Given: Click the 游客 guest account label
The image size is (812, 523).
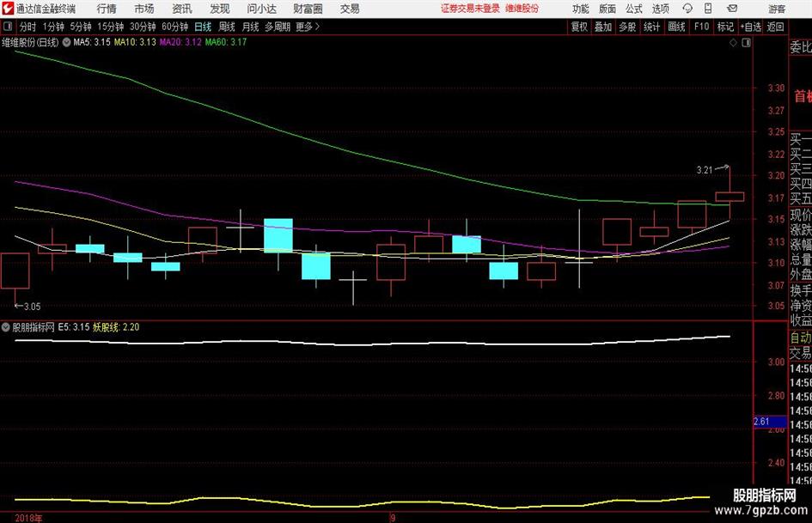Looking at the screenshot, I should (777, 9).
